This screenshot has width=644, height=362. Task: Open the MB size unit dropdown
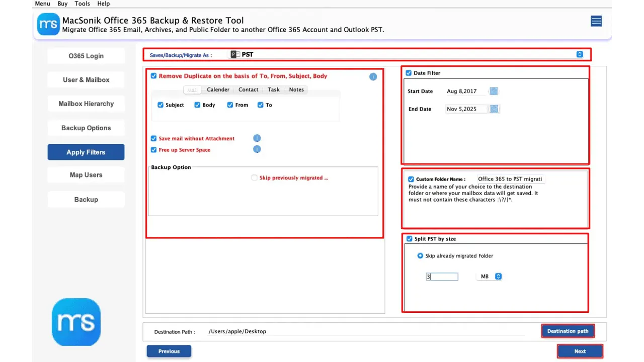489,277
